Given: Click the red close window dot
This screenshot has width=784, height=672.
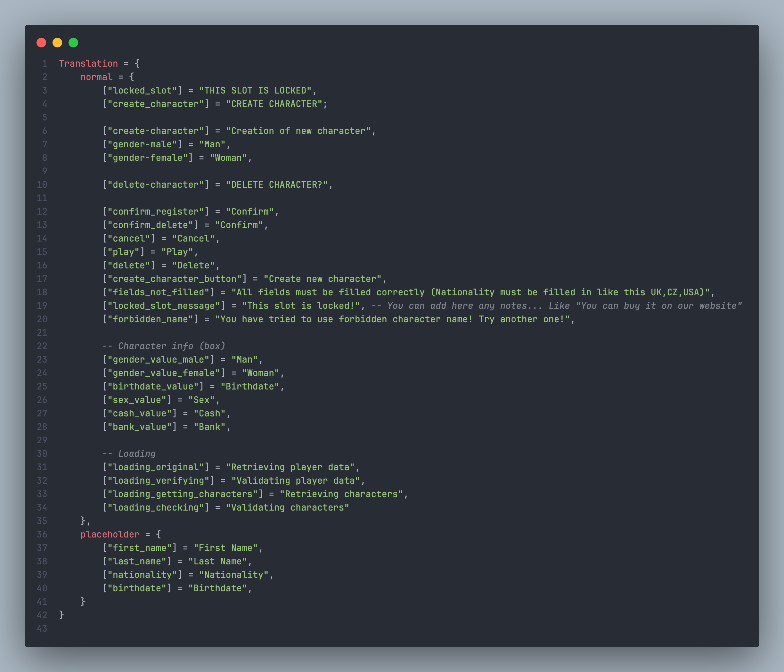Looking at the screenshot, I should coord(41,43).
